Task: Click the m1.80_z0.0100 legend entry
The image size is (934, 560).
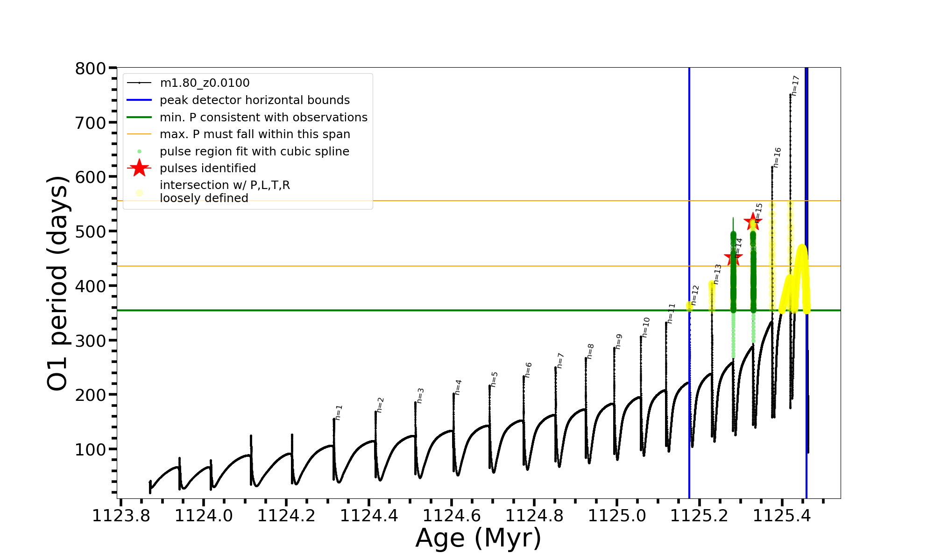Action: coord(205,83)
